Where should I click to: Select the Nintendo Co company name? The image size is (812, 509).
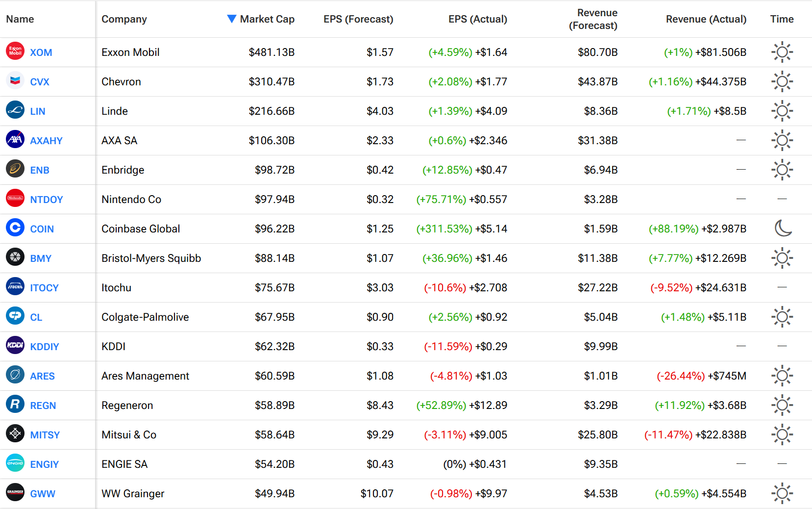131,199
